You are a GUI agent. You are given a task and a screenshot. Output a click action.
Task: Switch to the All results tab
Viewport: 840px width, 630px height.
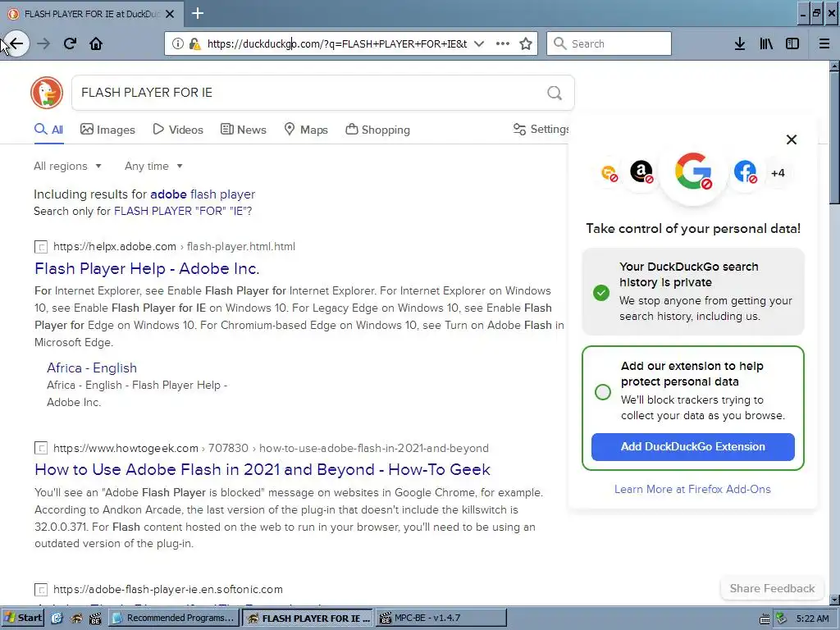(48, 129)
